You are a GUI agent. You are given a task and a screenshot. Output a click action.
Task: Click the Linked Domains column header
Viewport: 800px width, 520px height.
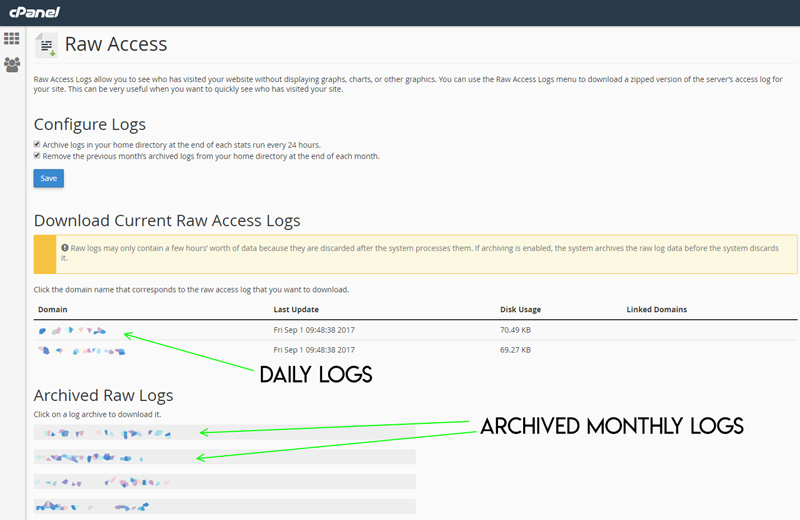click(656, 309)
